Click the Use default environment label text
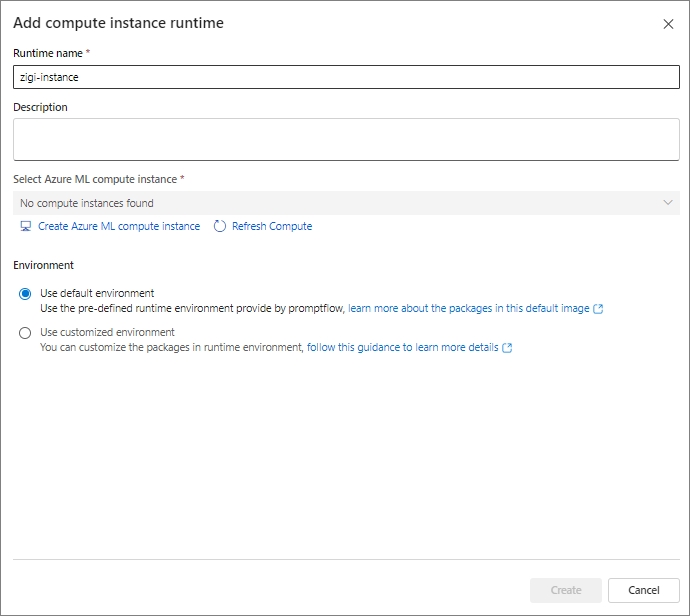 click(97, 294)
